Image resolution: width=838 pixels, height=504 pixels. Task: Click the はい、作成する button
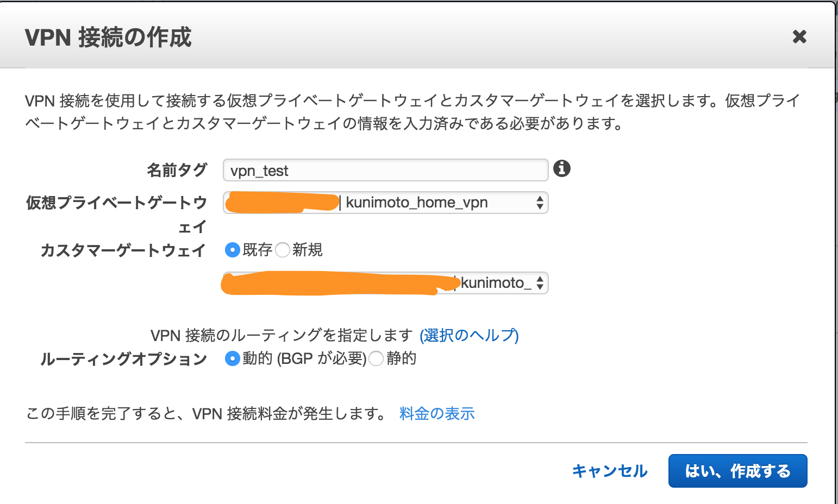coord(737,471)
